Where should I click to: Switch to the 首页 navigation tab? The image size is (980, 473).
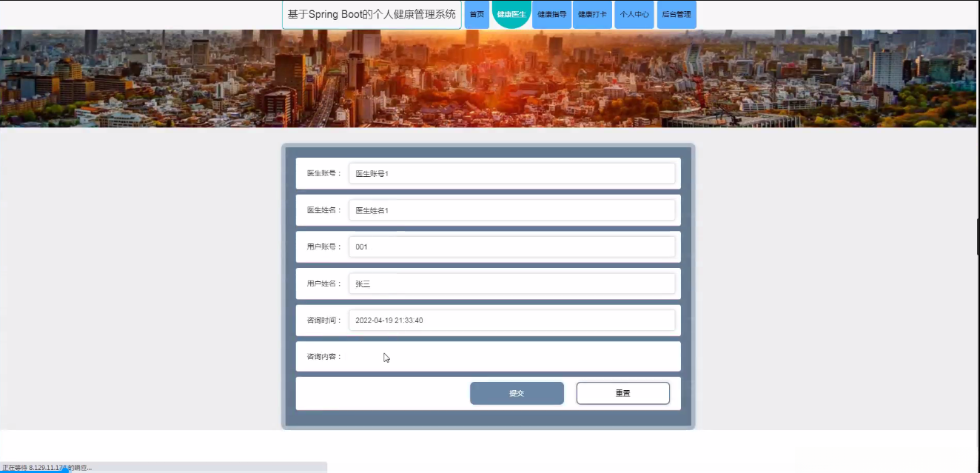pos(476,14)
